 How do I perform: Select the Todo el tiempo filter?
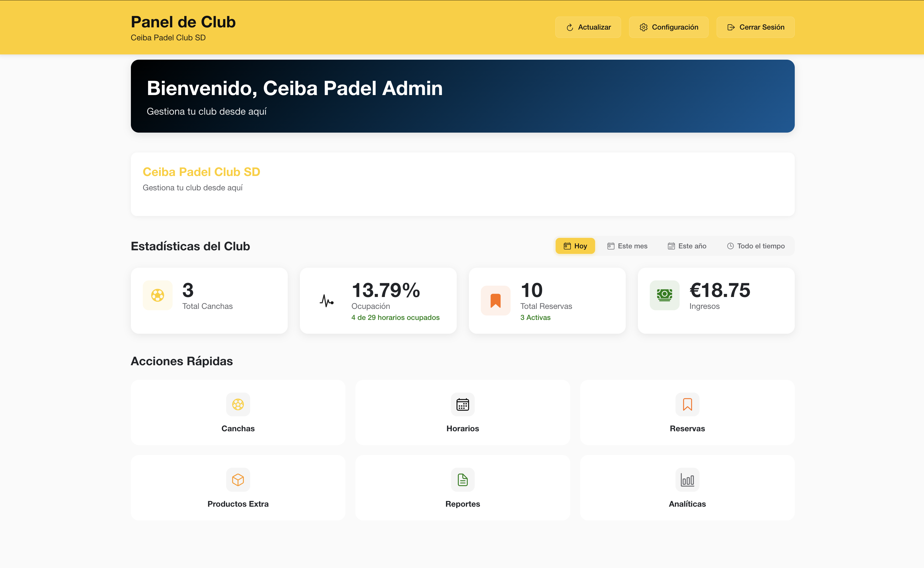pos(756,246)
